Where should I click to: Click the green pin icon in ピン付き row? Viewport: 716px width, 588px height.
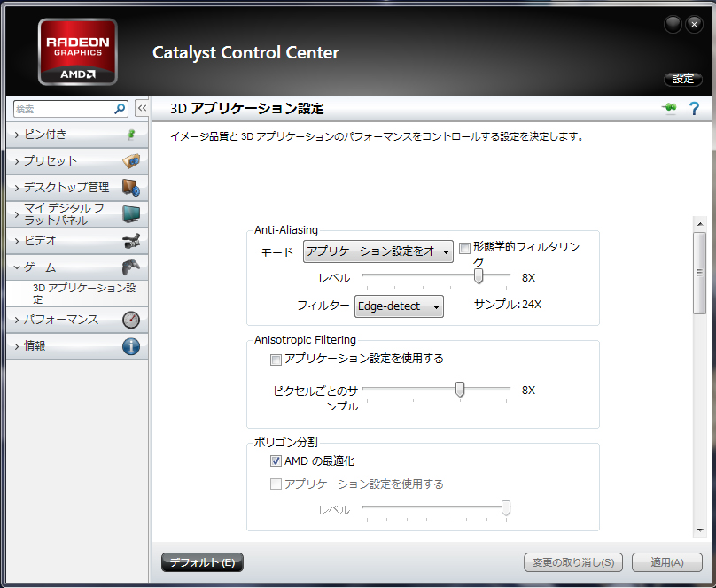[131, 135]
